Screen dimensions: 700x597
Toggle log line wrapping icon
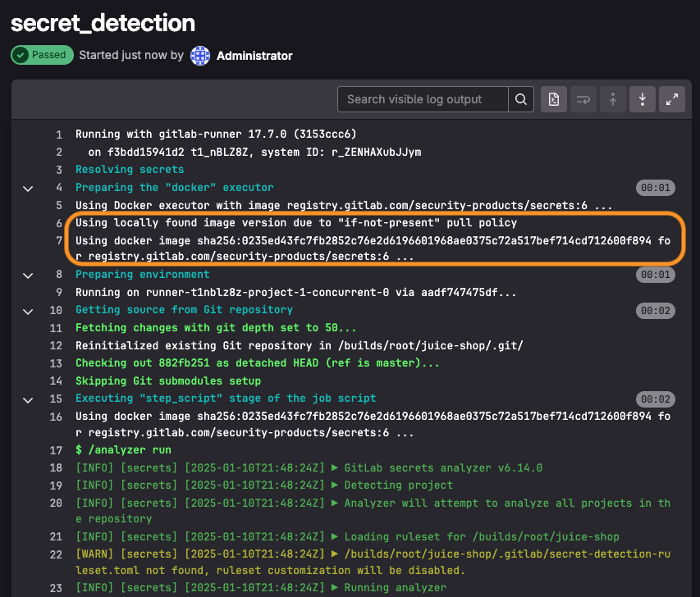[583, 99]
